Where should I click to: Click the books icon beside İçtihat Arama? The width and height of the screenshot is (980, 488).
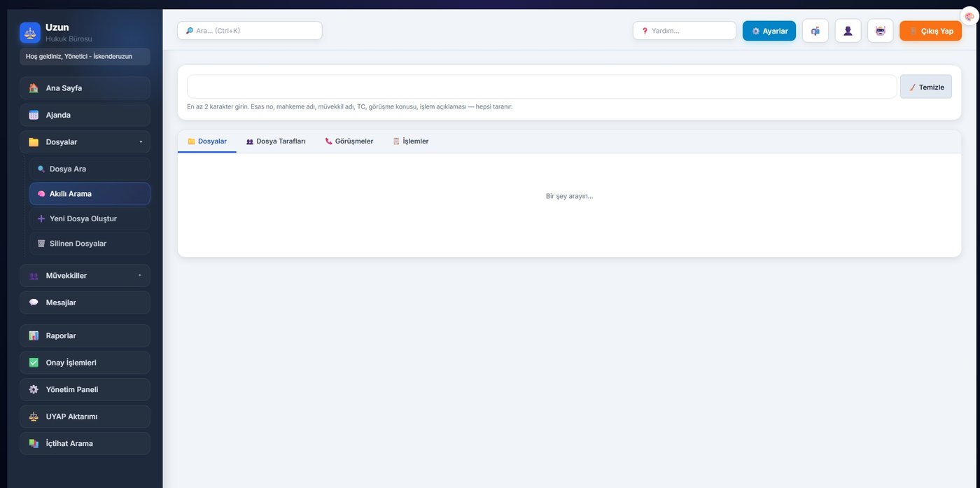[34, 443]
